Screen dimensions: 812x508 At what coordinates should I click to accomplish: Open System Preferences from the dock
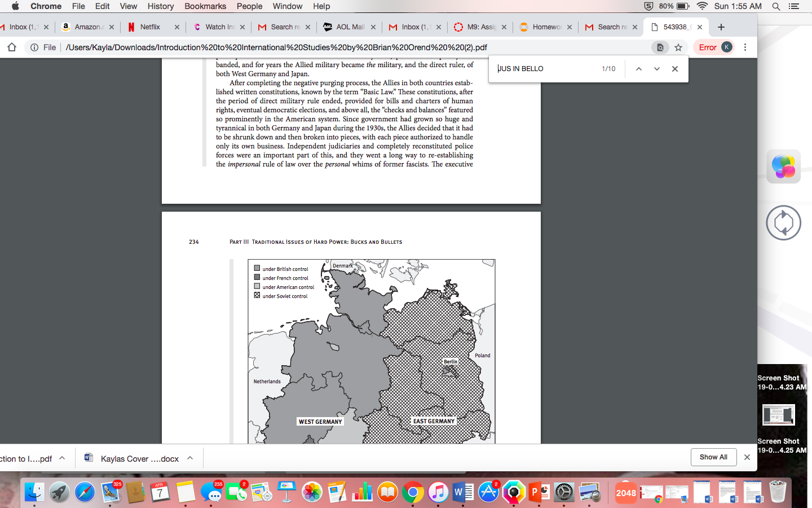[x=564, y=493]
